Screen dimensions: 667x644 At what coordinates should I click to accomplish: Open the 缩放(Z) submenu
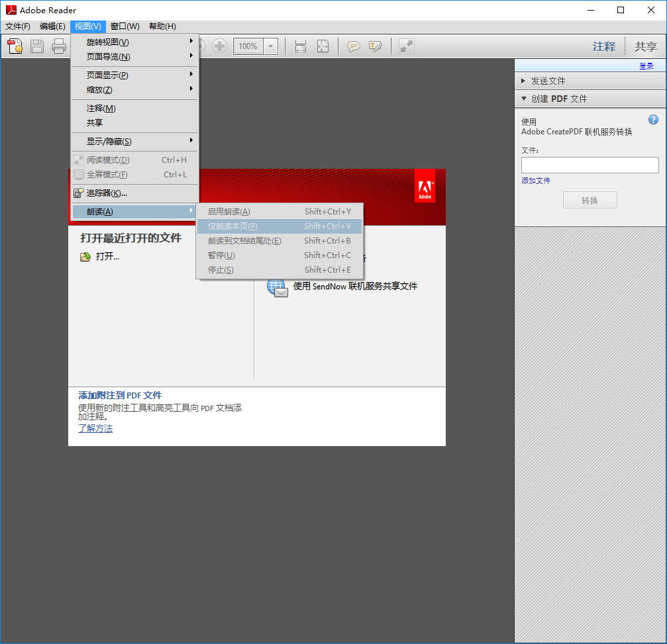(x=135, y=90)
